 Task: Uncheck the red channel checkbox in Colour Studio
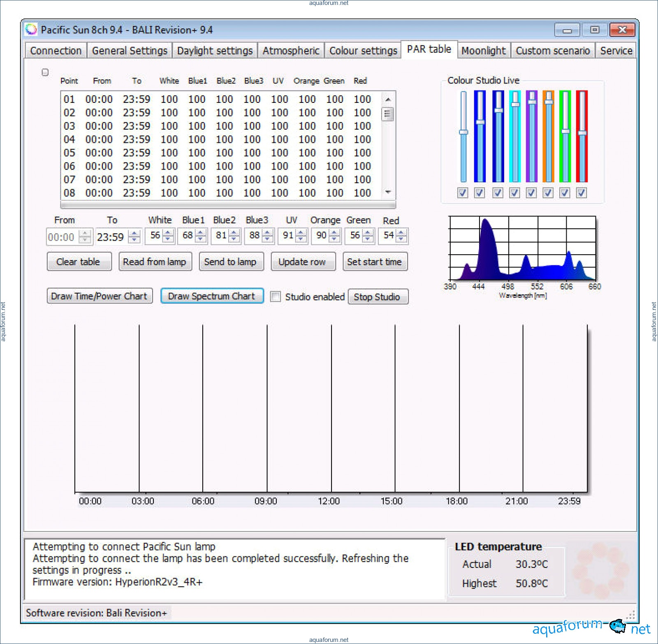click(x=581, y=193)
